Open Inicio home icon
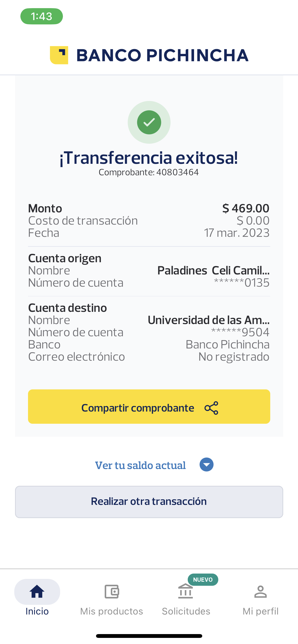 [x=37, y=591]
